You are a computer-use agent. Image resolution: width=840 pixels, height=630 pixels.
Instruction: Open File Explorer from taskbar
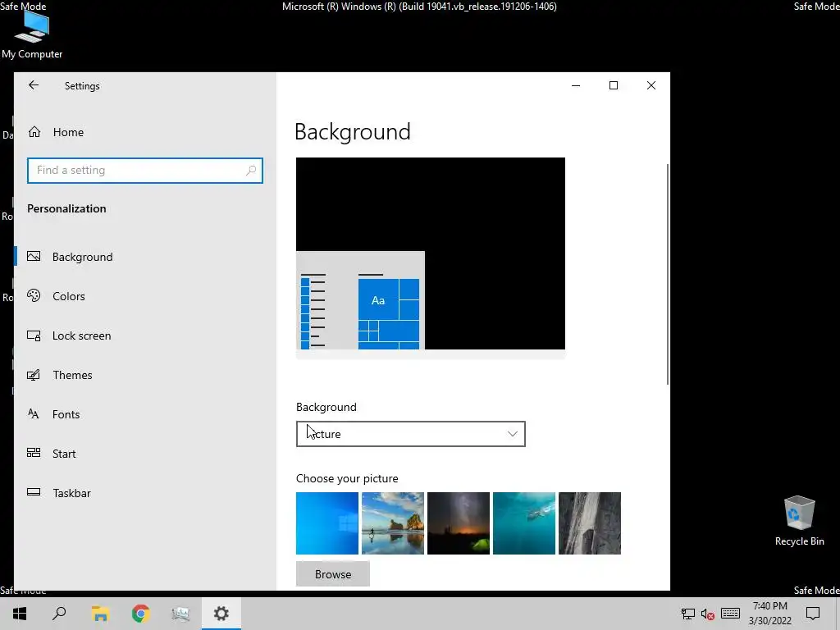[100, 614]
